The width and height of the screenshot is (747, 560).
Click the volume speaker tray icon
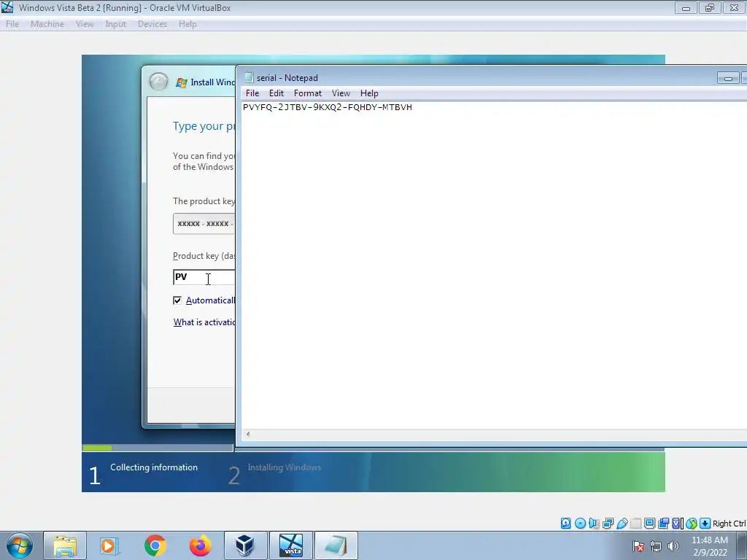click(673, 546)
